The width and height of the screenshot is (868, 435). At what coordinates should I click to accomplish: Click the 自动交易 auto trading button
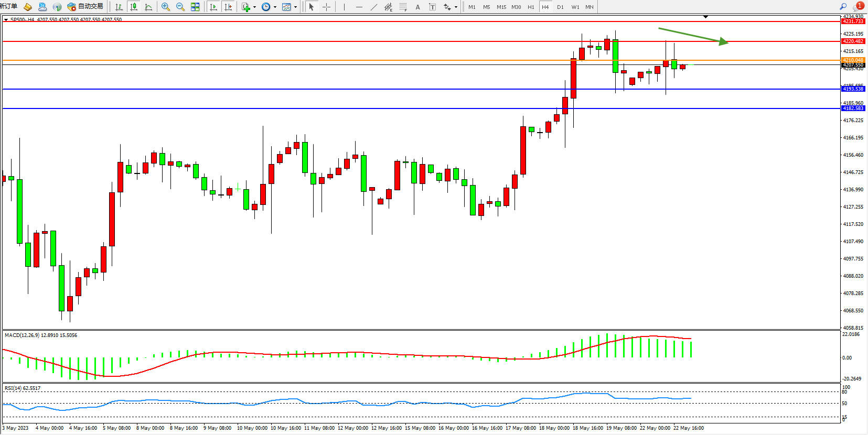coord(85,6)
